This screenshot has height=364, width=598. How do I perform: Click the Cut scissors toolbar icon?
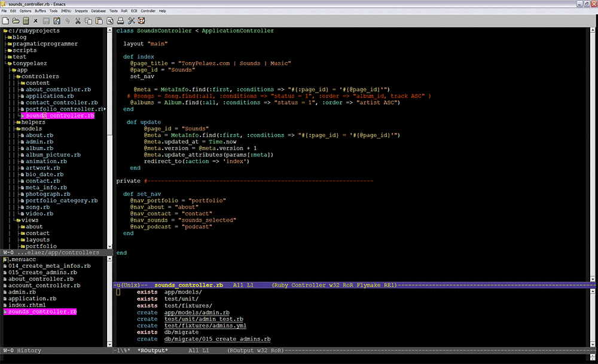click(78, 21)
